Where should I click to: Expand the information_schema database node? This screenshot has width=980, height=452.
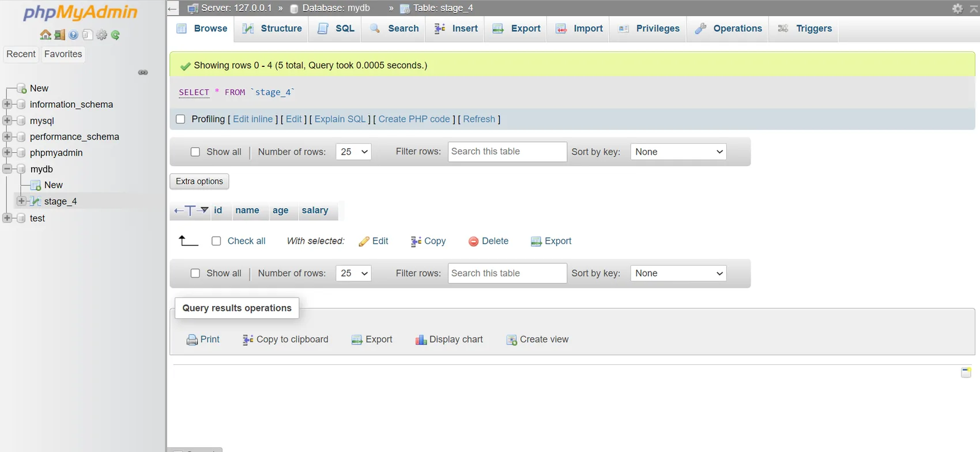7,104
